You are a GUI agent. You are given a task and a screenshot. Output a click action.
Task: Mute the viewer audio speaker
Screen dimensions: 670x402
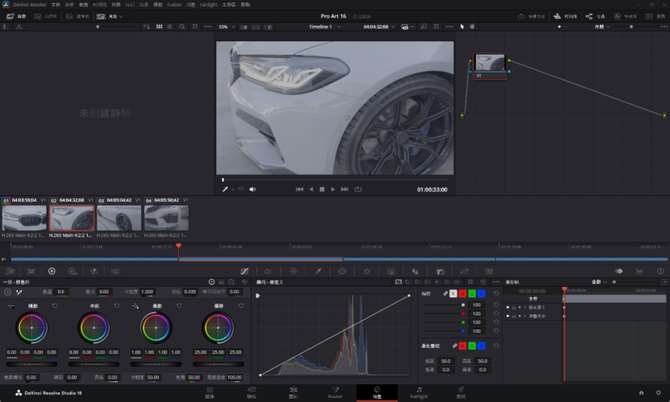pos(252,188)
